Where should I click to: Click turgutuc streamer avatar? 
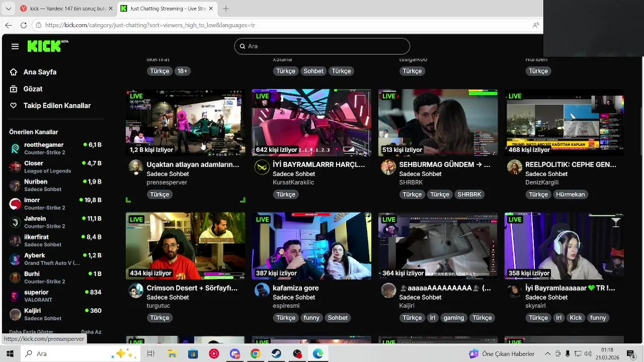[136, 290]
